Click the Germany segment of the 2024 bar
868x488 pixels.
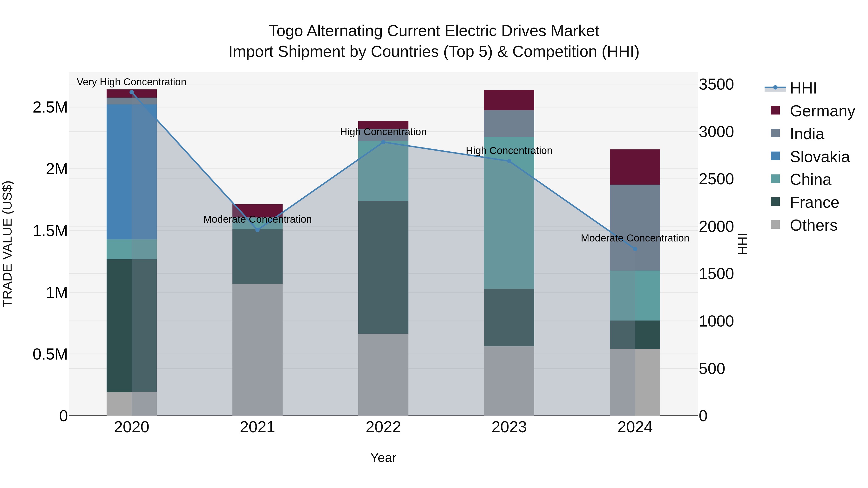point(635,167)
